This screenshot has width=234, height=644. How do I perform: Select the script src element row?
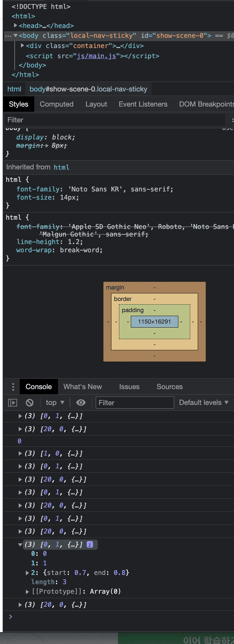pyautogui.click(x=93, y=56)
